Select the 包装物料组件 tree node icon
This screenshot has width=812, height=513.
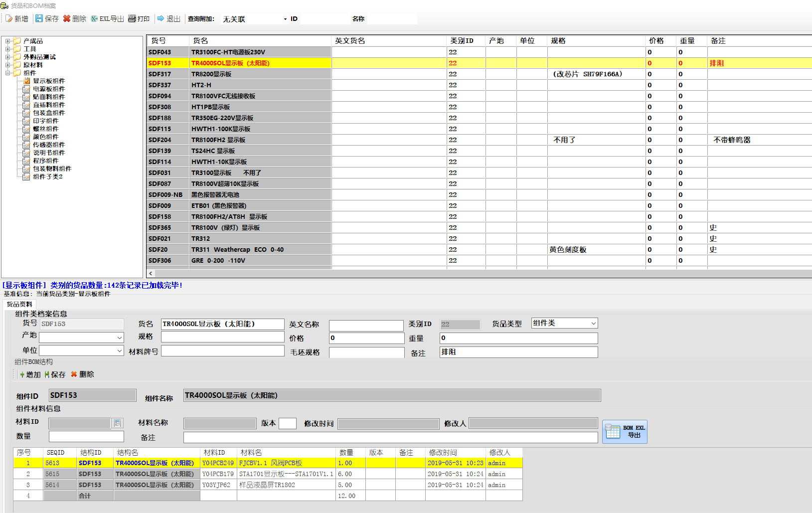[x=27, y=169]
